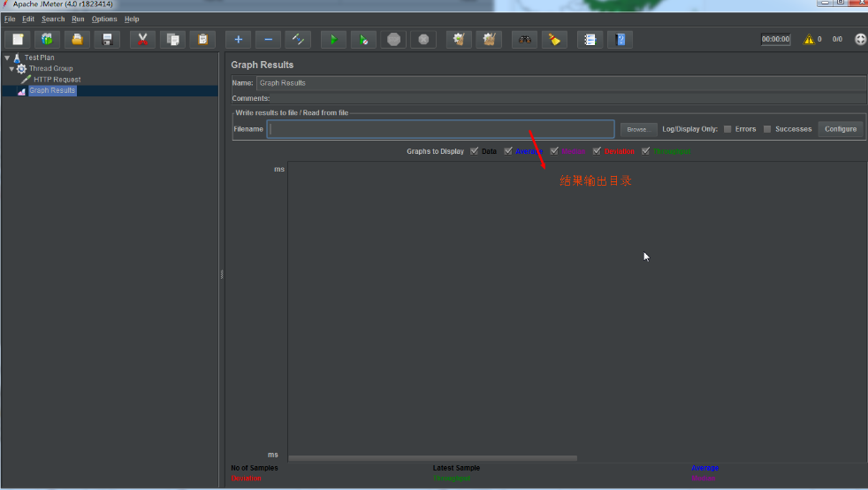Enable logging only Errors

[x=727, y=129]
